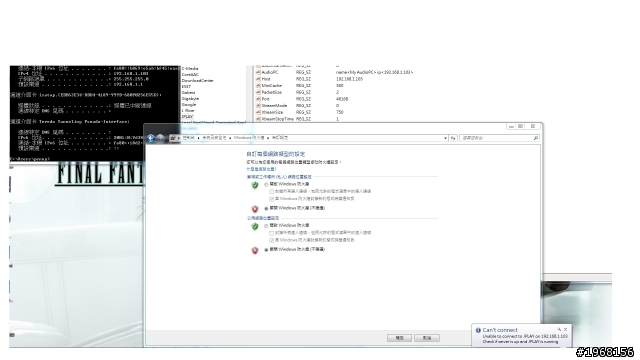This screenshot has width=640, height=360.
Task: Select the Gabest registry key
Action: [189, 93]
